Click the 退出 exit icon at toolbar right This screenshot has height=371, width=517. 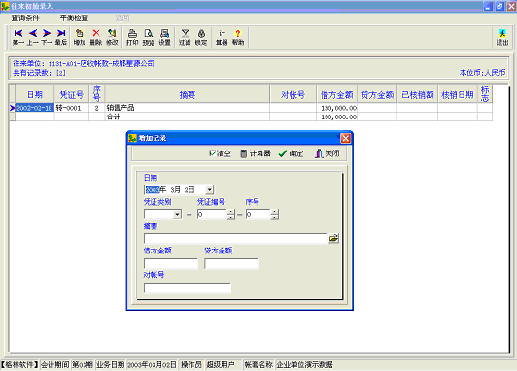[502, 37]
